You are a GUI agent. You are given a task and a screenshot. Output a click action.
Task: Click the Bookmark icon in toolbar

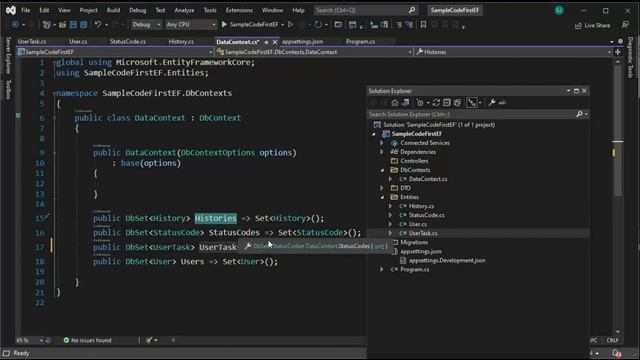coord(423,24)
